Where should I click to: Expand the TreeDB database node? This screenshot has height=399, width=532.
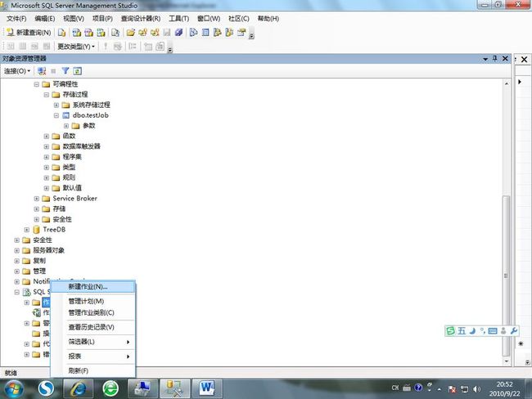[x=27, y=230]
